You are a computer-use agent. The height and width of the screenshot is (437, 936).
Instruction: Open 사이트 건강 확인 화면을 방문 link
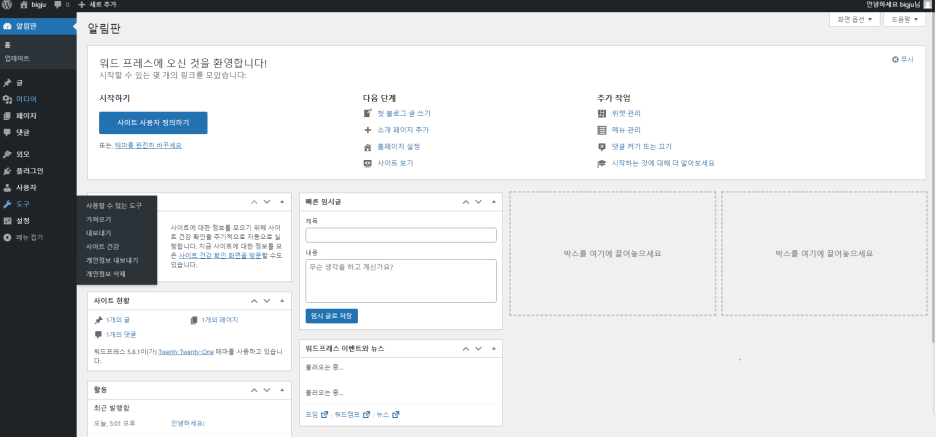point(220,255)
